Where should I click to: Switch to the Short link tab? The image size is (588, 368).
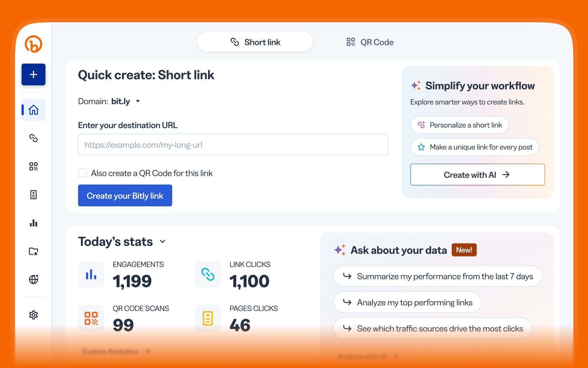click(x=255, y=42)
